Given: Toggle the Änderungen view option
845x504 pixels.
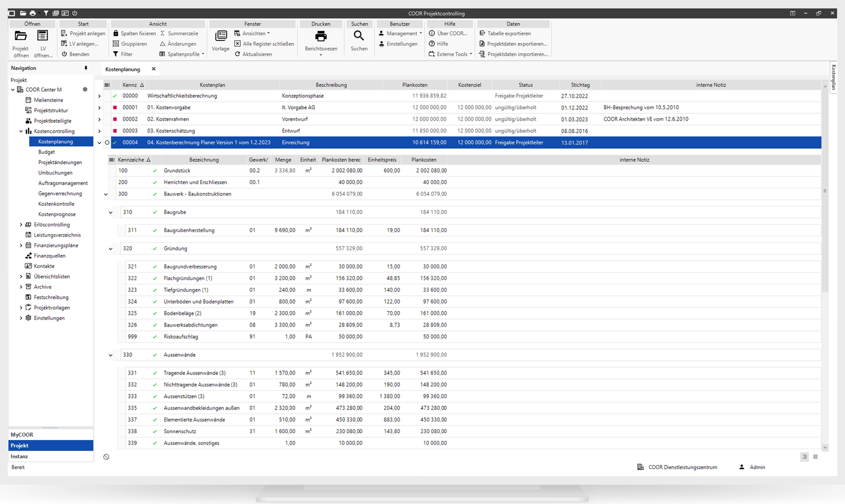Looking at the screenshot, I should (178, 44).
